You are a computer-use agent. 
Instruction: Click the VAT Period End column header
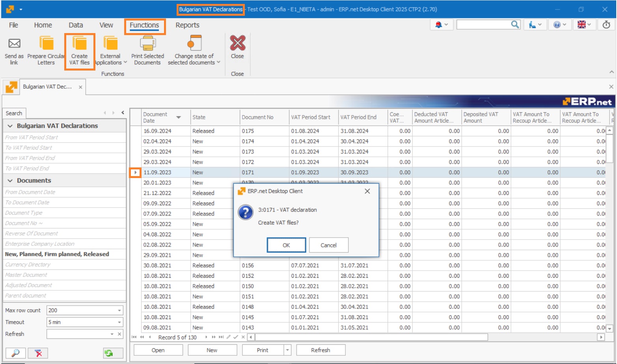click(363, 117)
